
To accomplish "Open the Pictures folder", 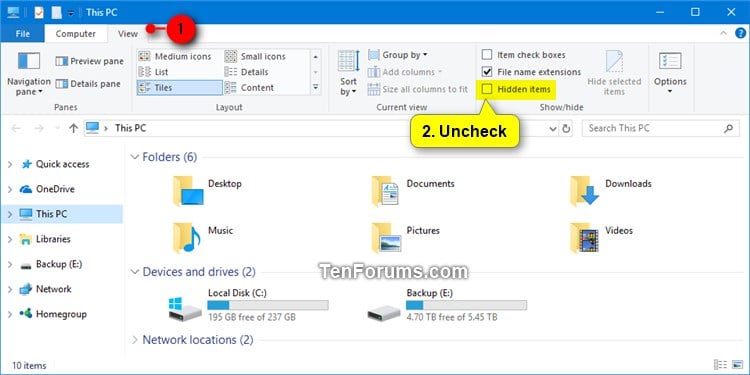I will [405, 237].
